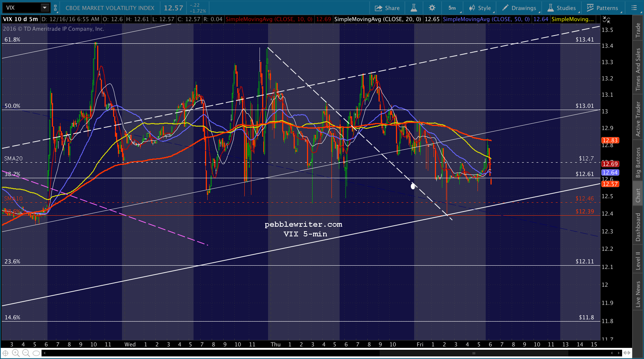Click the Share button

[387, 8]
